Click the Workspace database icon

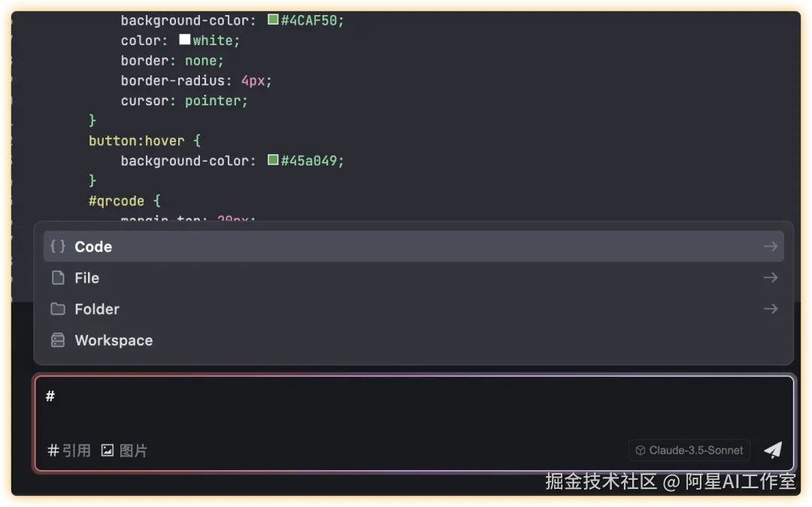[58, 340]
